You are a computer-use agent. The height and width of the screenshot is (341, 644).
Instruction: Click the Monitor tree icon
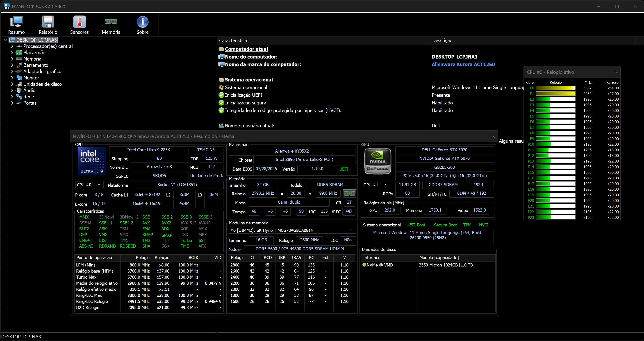pyautogui.click(x=19, y=78)
